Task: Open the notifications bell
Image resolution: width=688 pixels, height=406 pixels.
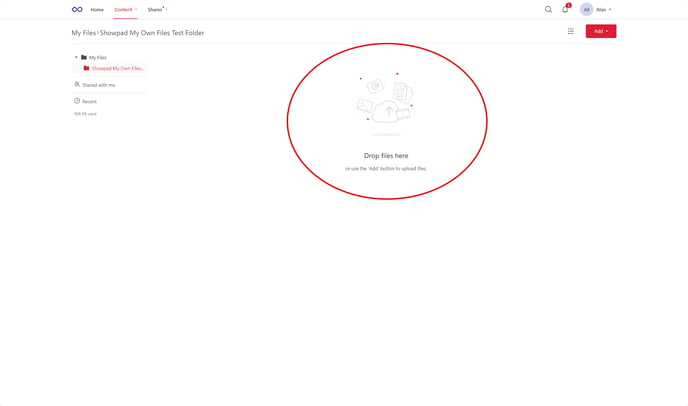Action: [565, 9]
